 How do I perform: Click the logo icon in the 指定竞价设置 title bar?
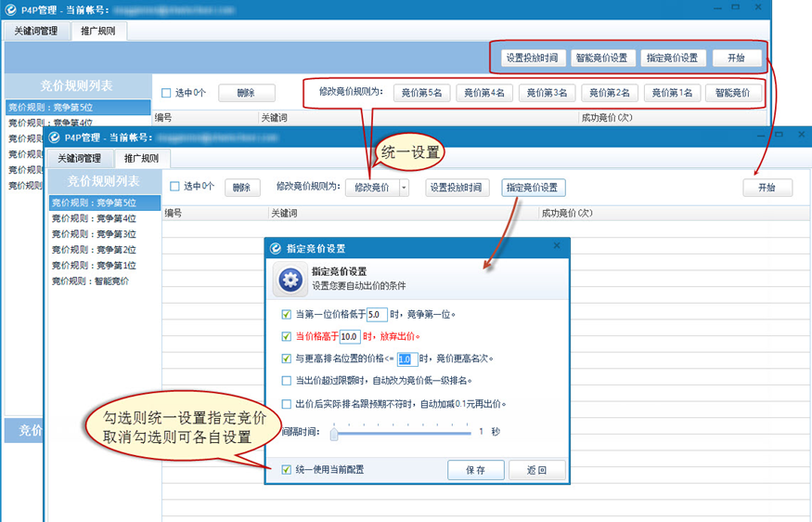(276, 248)
